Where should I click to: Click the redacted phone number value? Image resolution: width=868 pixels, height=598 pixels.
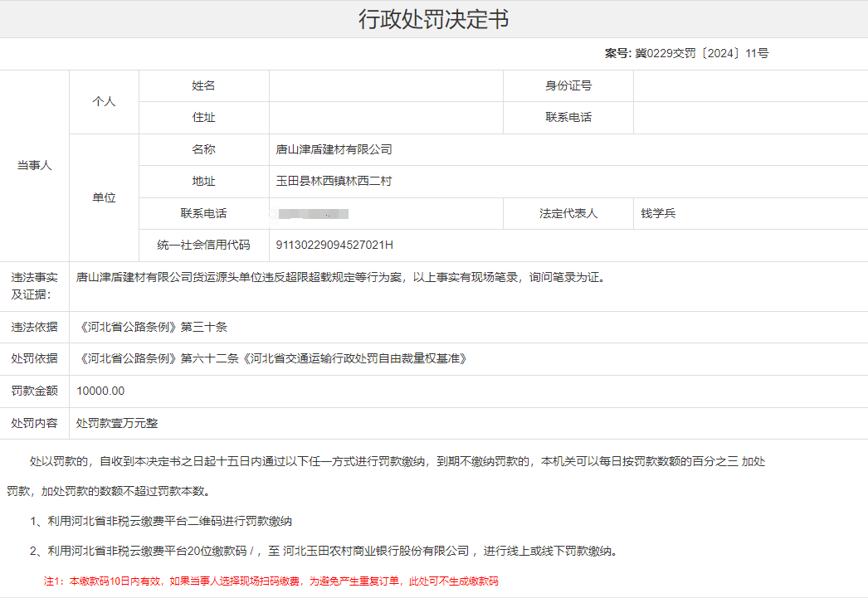pos(314,213)
